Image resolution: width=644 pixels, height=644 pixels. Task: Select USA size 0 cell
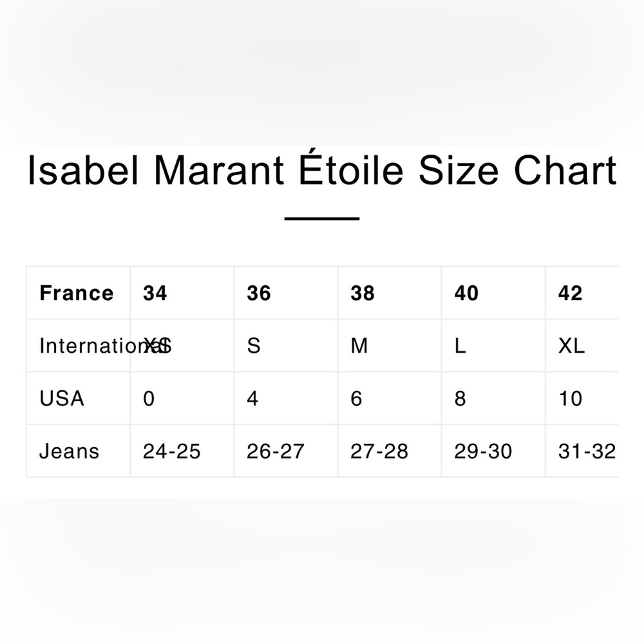[149, 399]
